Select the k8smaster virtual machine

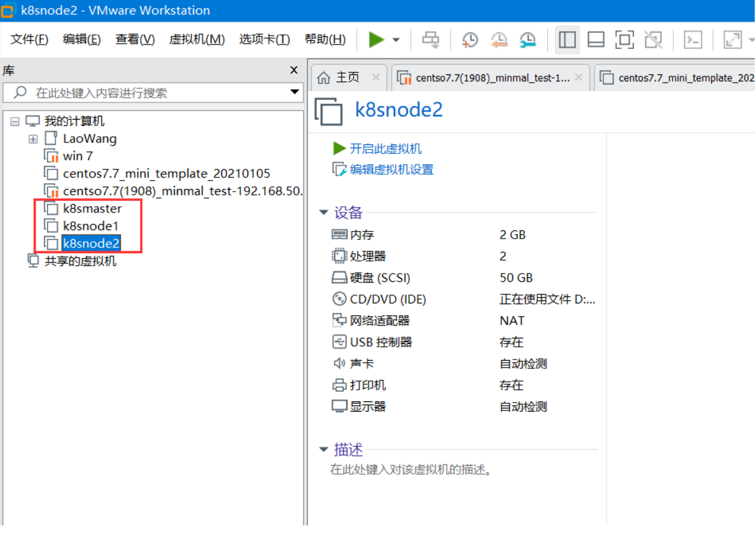coord(92,209)
